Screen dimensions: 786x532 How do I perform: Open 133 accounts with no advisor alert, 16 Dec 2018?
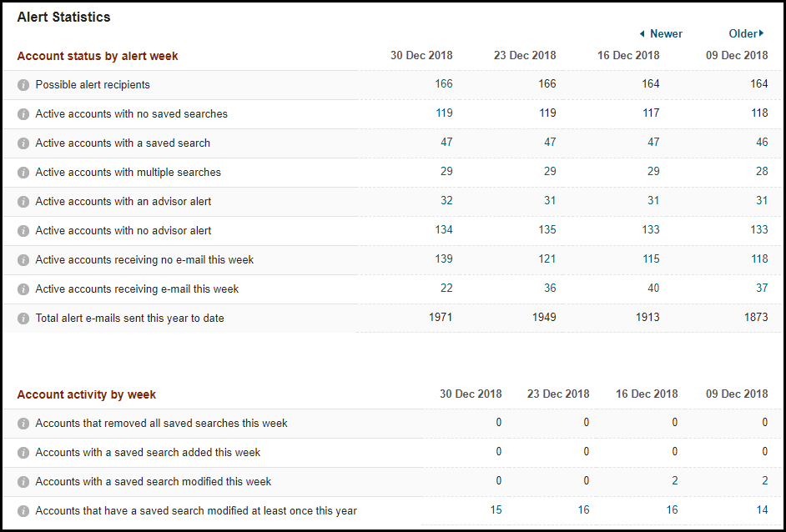650,230
